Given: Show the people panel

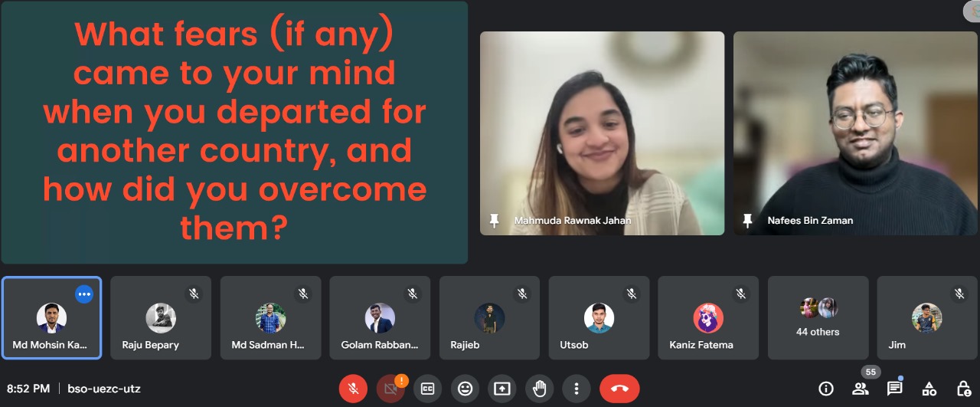Looking at the screenshot, I should point(861,389).
